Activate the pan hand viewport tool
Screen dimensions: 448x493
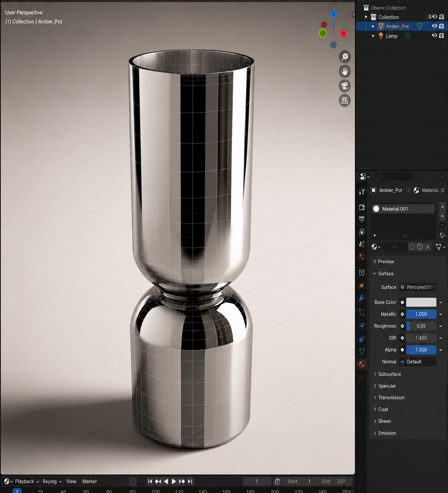[x=345, y=72]
